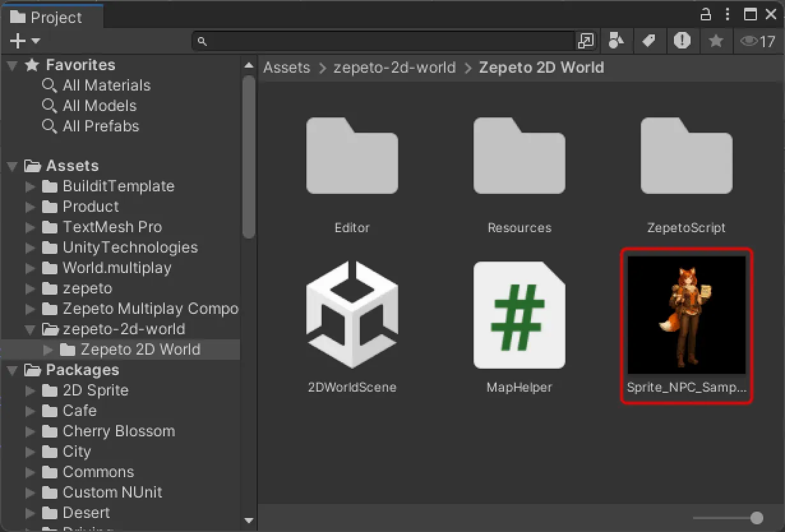Image resolution: width=785 pixels, height=532 pixels.
Task: Click the All Models search magnifier icon
Action: pos(49,106)
